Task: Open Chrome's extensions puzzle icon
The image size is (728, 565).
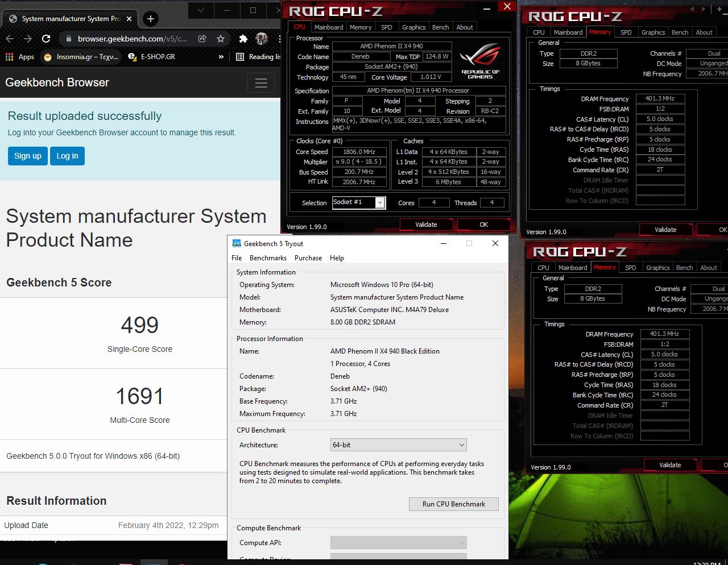Action: click(x=243, y=39)
